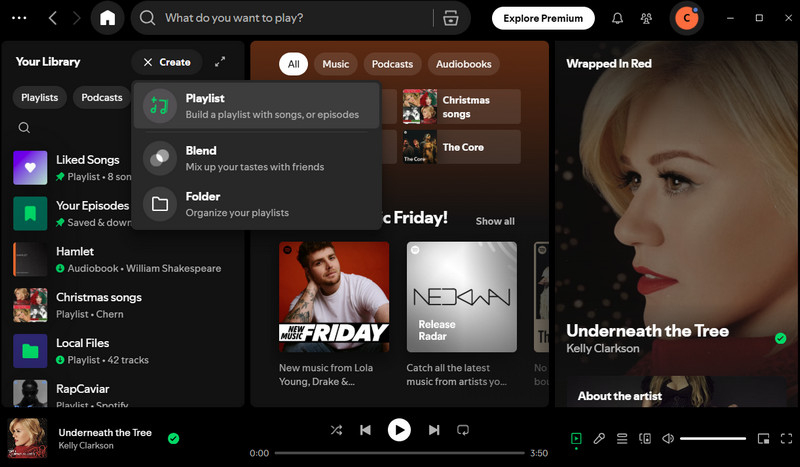This screenshot has height=467, width=800.
Task: Open Hamlet audiobook in library
Action: point(122,260)
